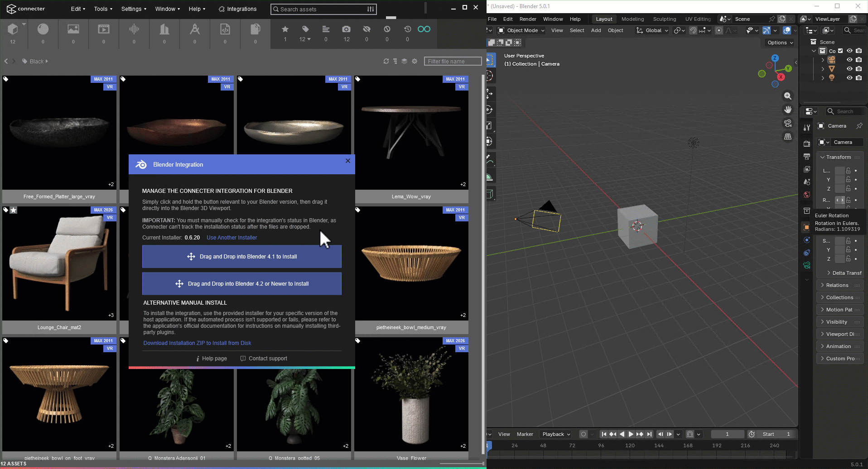Click Drag and Drop into Blender 4.1 button
This screenshot has height=469, width=868.
click(242, 257)
